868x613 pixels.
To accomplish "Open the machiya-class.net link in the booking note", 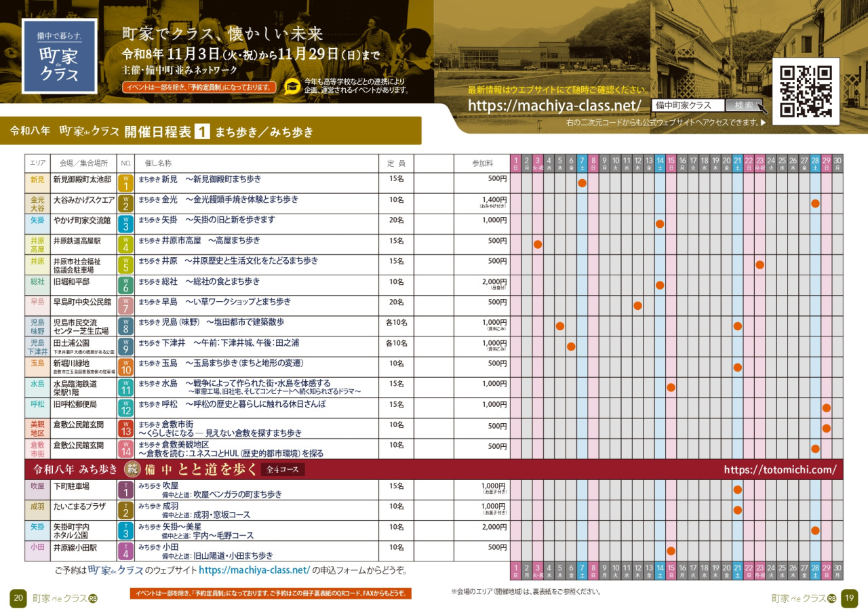I will coord(254,570).
